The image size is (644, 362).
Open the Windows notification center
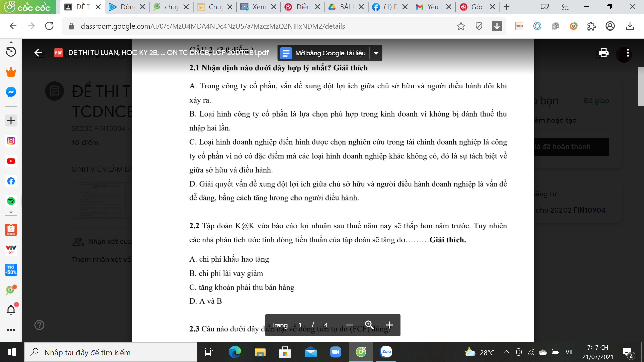[x=628, y=352]
